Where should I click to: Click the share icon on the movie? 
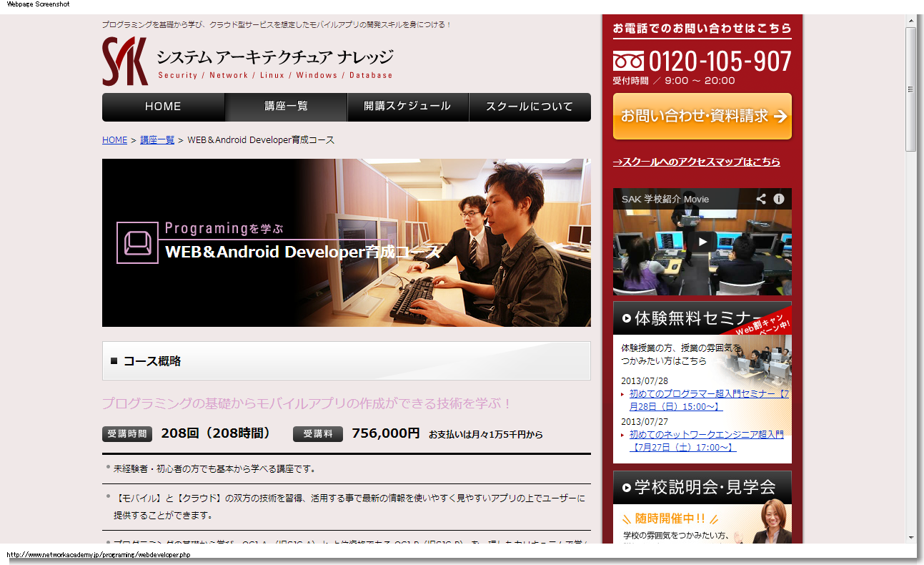(761, 199)
